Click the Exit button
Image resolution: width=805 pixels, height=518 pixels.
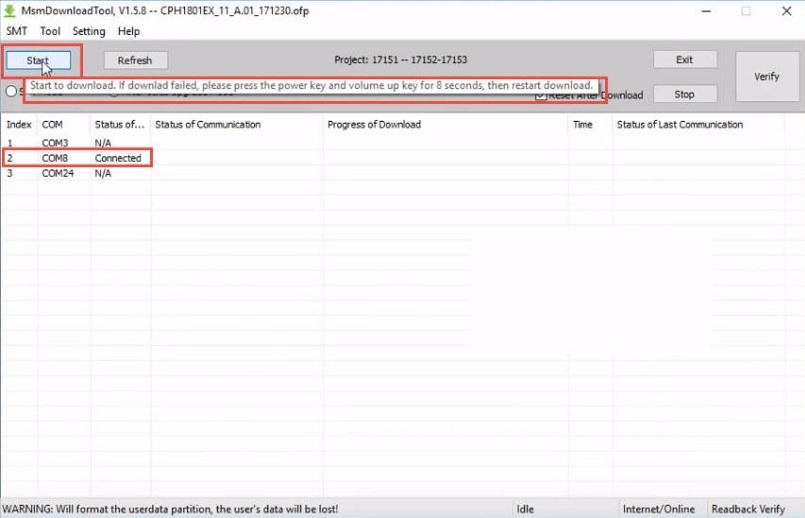tap(684, 60)
